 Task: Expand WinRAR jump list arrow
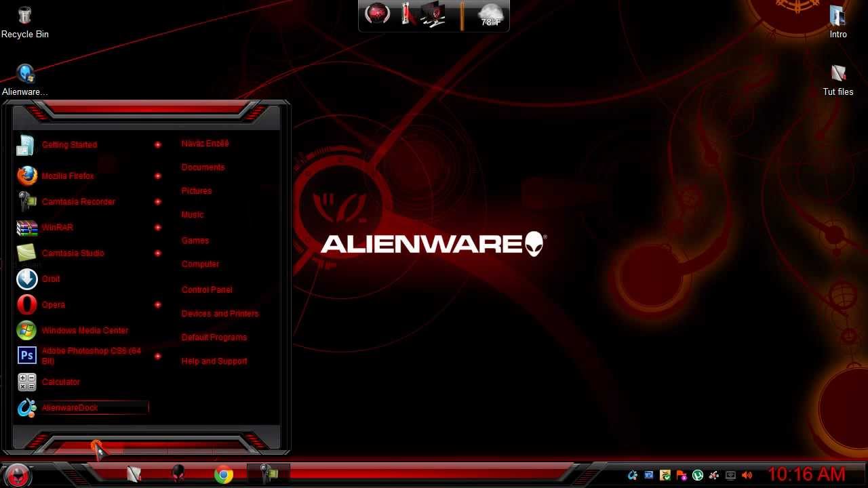tap(157, 227)
